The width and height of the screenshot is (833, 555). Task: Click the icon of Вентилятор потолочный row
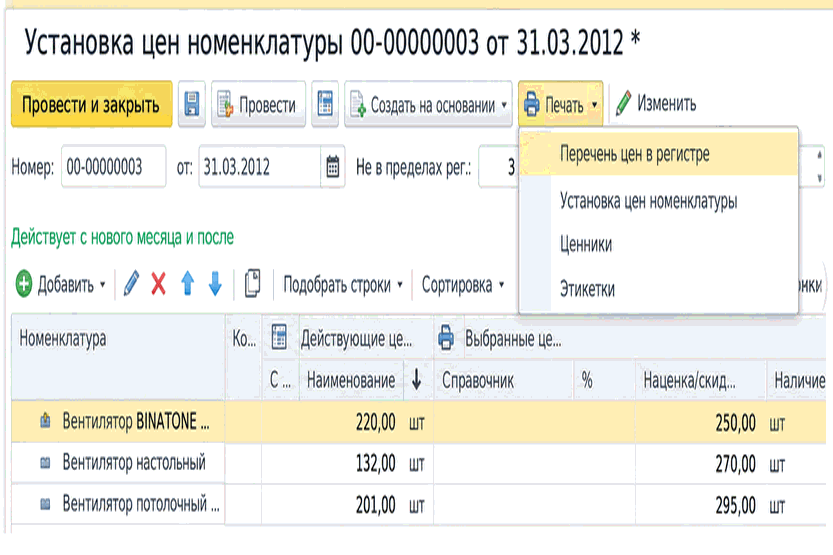(46, 503)
